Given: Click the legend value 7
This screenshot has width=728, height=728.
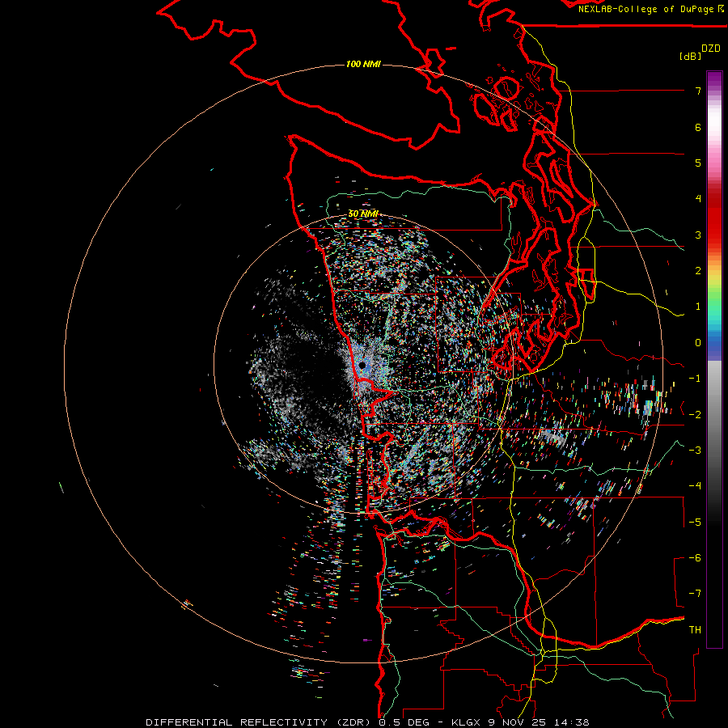Looking at the screenshot, I should tap(698, 91).
